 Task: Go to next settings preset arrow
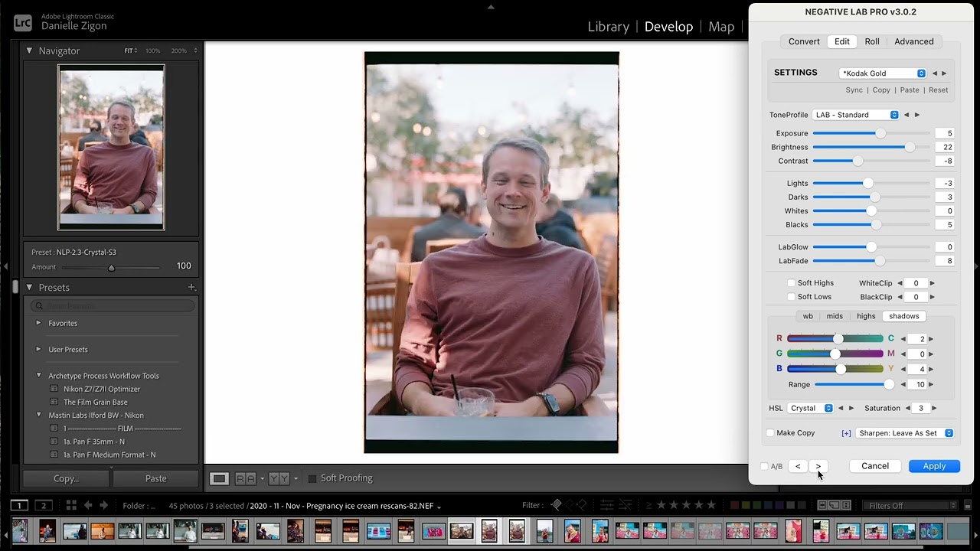tap(944, 73)
